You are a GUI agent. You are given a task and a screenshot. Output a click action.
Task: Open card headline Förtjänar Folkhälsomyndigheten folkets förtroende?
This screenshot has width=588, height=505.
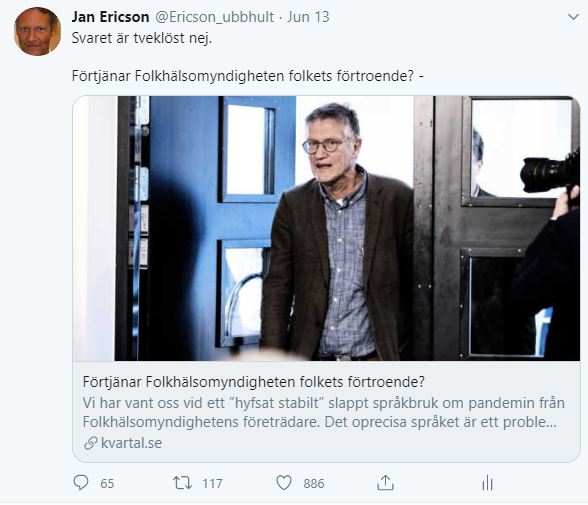tap(254, 382)
